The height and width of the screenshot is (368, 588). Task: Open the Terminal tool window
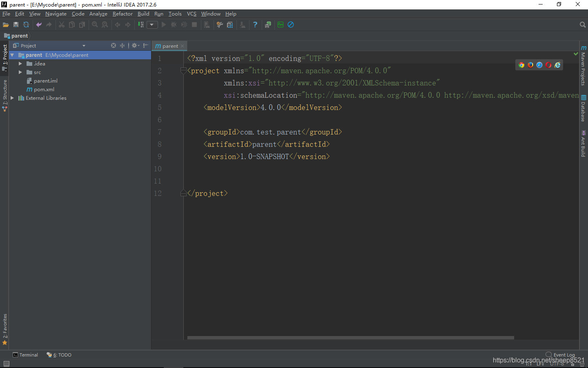[25, 355]
